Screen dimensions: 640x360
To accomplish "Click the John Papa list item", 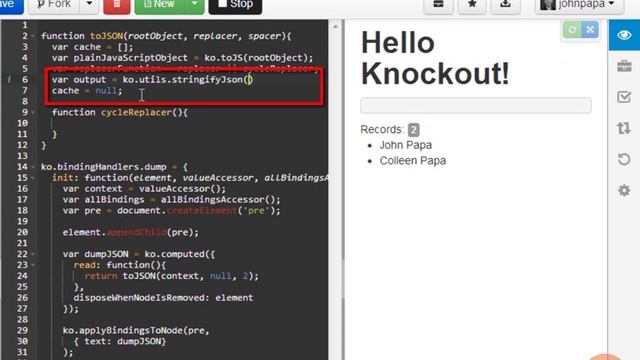I will coord(405,145).
